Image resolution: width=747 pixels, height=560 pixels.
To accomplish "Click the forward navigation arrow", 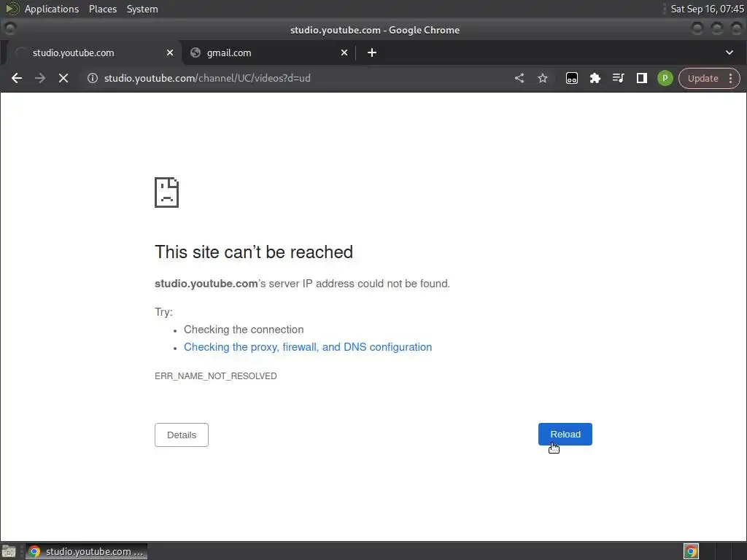I will (40, 78).
